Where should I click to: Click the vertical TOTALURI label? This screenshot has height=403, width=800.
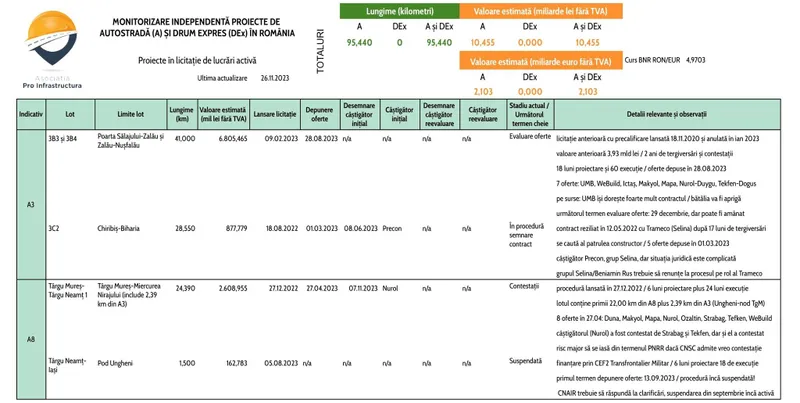coord(319,47)
